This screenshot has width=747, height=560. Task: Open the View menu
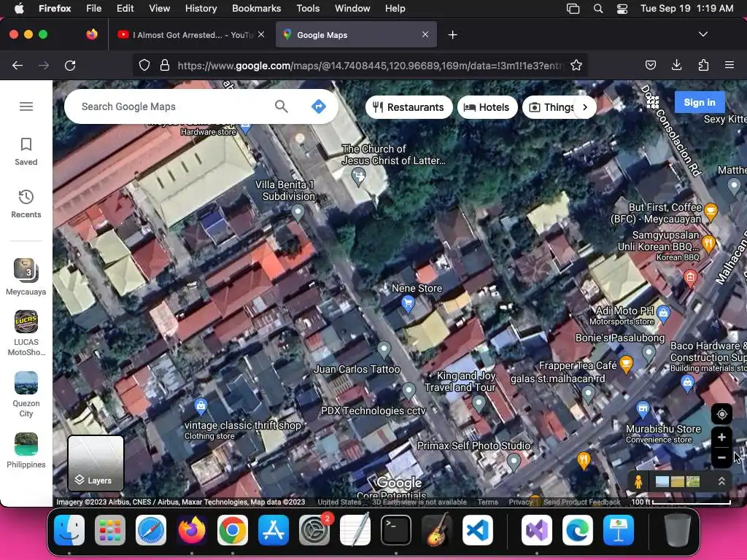(x=159, y=8)
